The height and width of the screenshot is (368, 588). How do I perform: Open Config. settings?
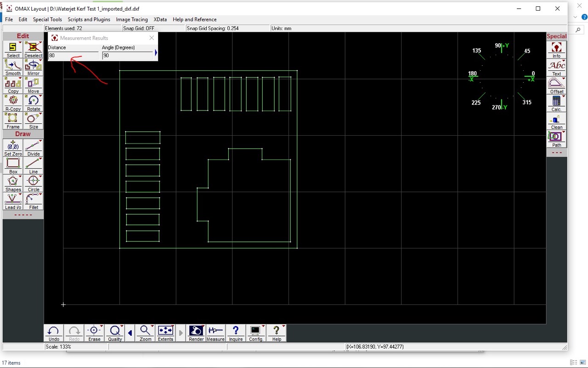click(x=256, y=333)
